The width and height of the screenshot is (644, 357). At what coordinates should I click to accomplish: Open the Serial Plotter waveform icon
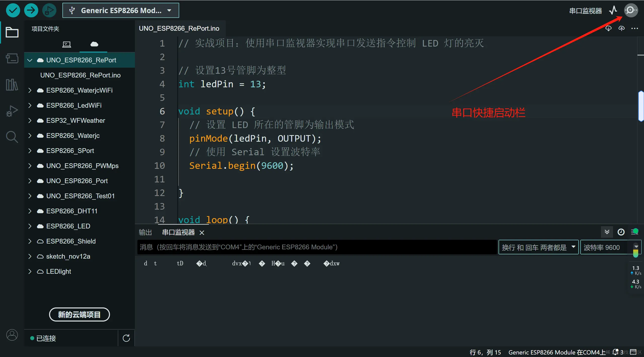[x=613, y=10]
